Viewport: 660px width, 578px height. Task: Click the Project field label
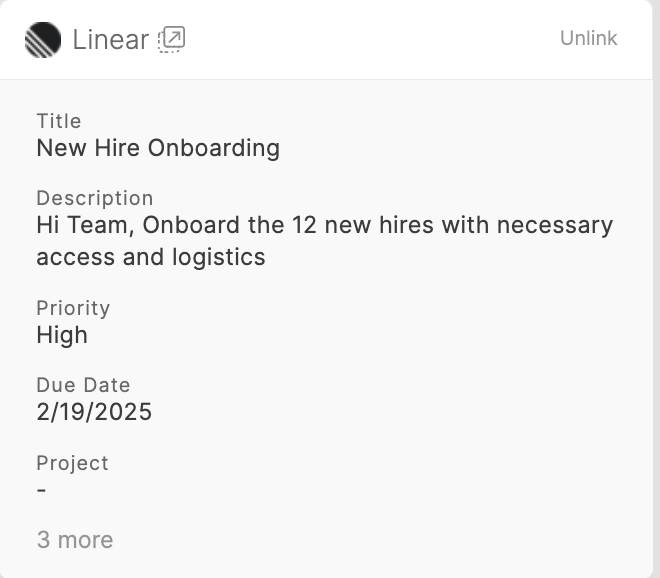(x=72, y=463)
